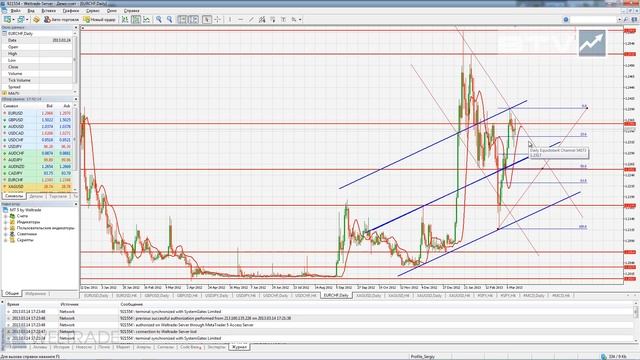Toggle chart auto scroll icon

tap(182, 19)
